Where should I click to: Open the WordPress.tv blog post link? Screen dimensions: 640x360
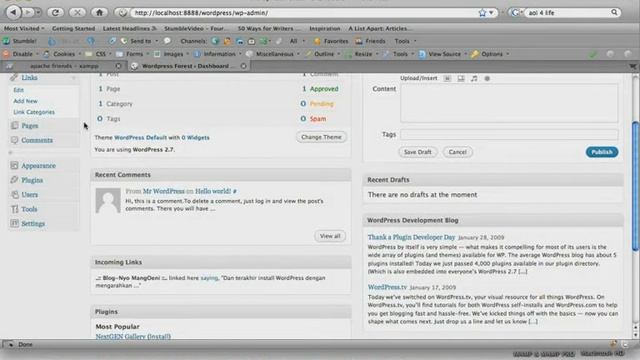point(387,287)
